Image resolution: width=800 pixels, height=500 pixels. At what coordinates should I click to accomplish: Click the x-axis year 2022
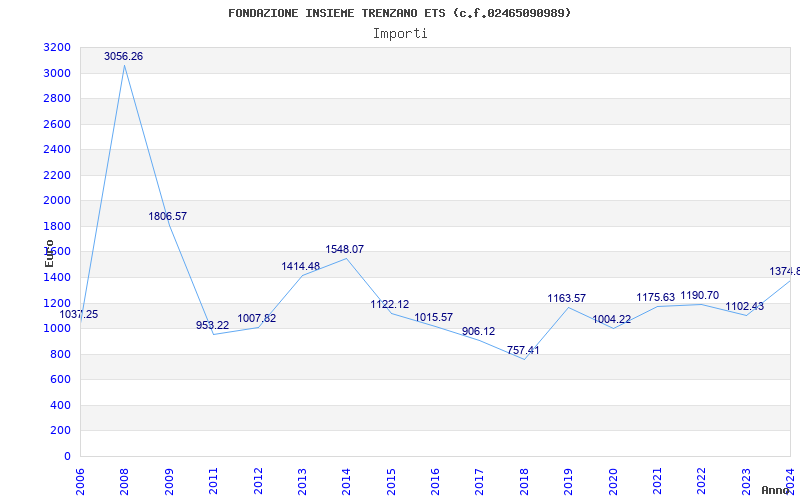pyautogui.click(x=702, y=481)
